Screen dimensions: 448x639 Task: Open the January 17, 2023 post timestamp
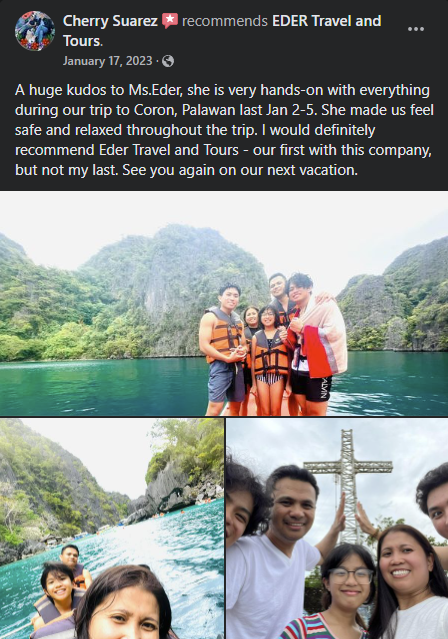click(x=108, y=61)
